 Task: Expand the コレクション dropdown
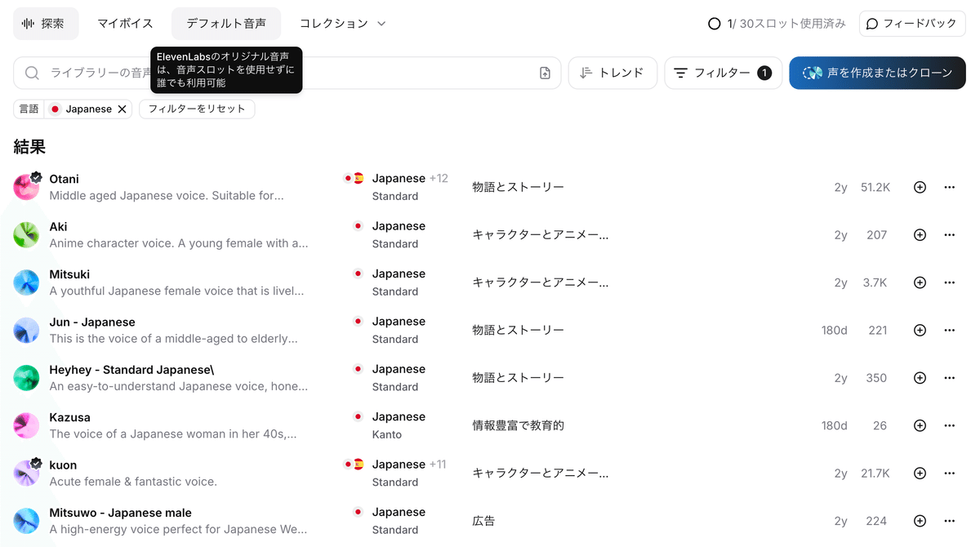[342, 24]
